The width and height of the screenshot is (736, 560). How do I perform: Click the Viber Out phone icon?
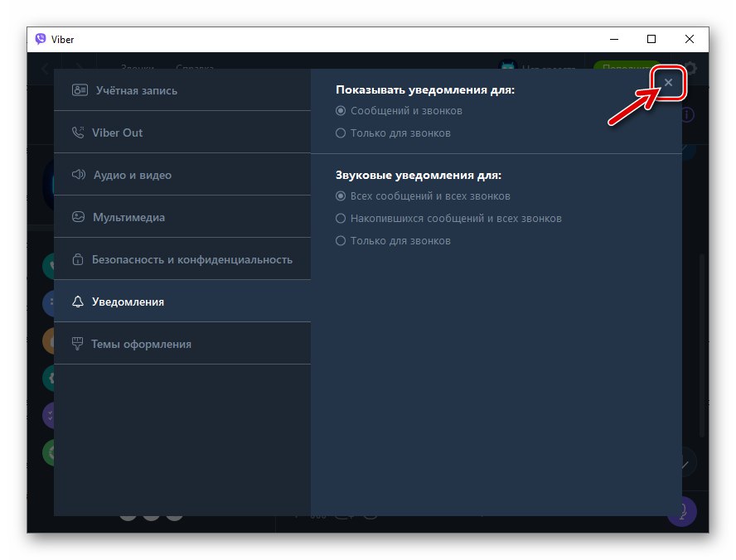tap(78, 133)
